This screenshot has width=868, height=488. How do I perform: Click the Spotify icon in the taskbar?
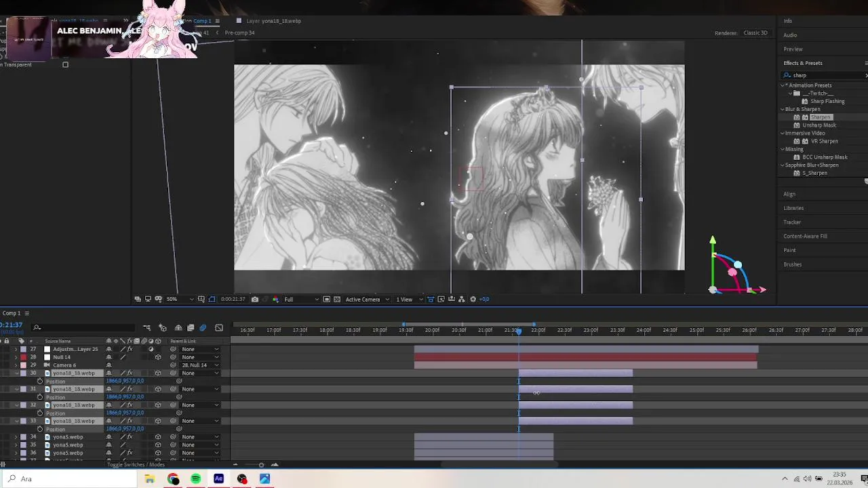[196, 479]
